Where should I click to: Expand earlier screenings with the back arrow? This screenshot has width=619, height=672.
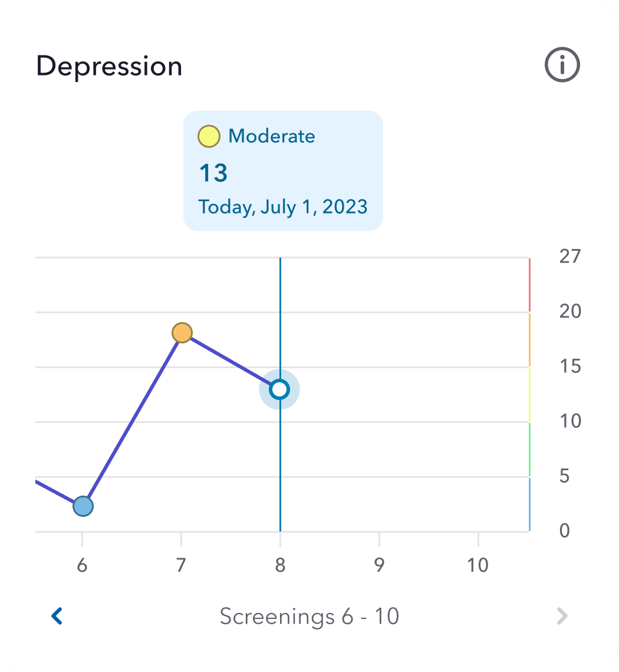coord(57,615)
